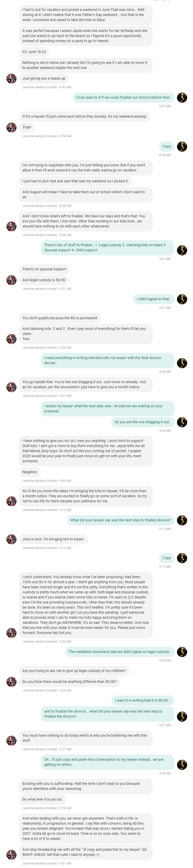Click avatar next to 'So you are the one dragging it out..'

pyautogui.click(x=182, y=422)
